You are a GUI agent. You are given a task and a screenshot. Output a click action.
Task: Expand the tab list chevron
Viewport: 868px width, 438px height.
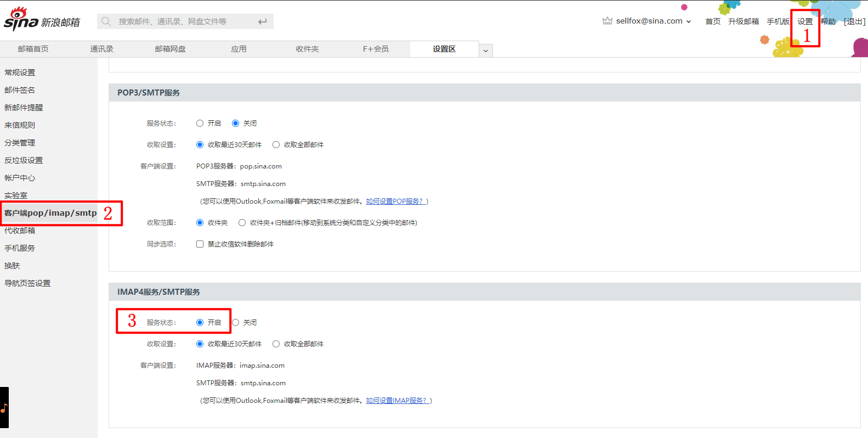486,50
